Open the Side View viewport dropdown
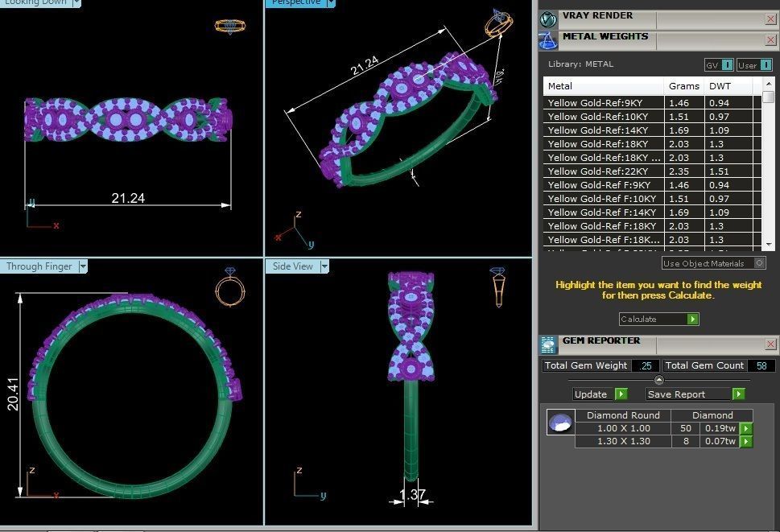Image resolution: width=780 pixels, height=532 pixels. (324, 266)
